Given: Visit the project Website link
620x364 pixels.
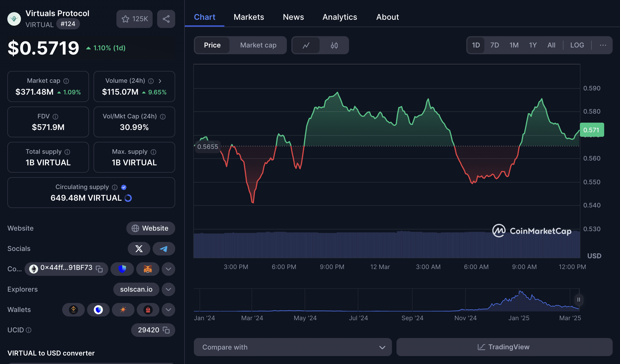Looking at the screenshot, I should tap(151, 228).
